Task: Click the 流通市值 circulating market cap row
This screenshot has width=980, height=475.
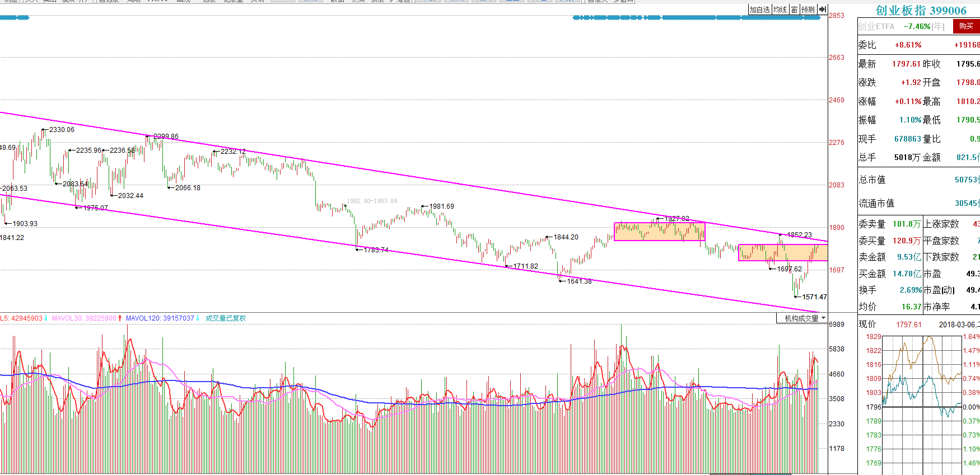Action: tap(919, 203)
